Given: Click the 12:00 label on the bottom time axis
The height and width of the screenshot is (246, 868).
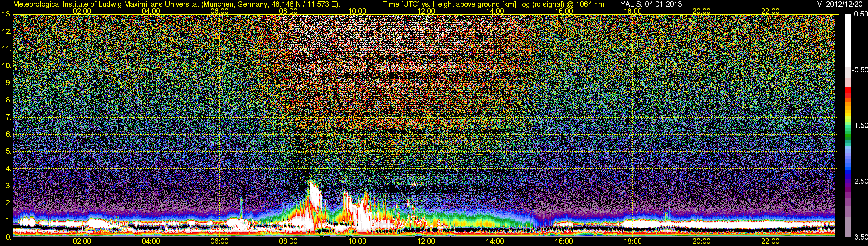Looking at the screenshot, I should click(x=426, y=241).
